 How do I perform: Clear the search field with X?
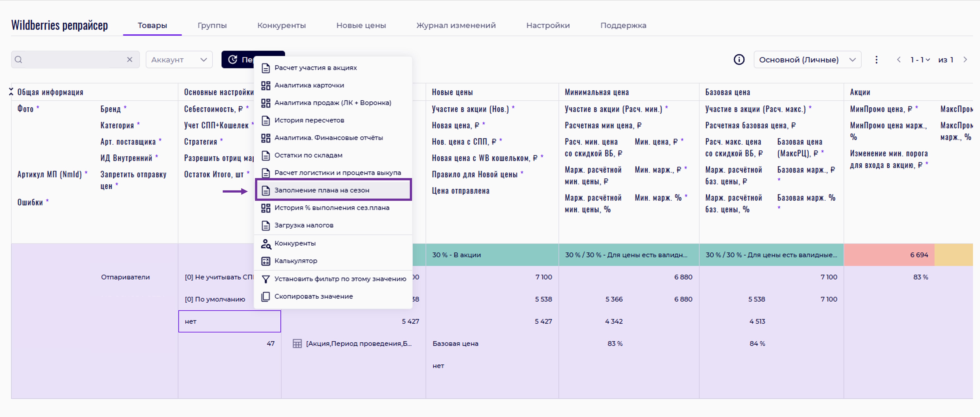130,60
